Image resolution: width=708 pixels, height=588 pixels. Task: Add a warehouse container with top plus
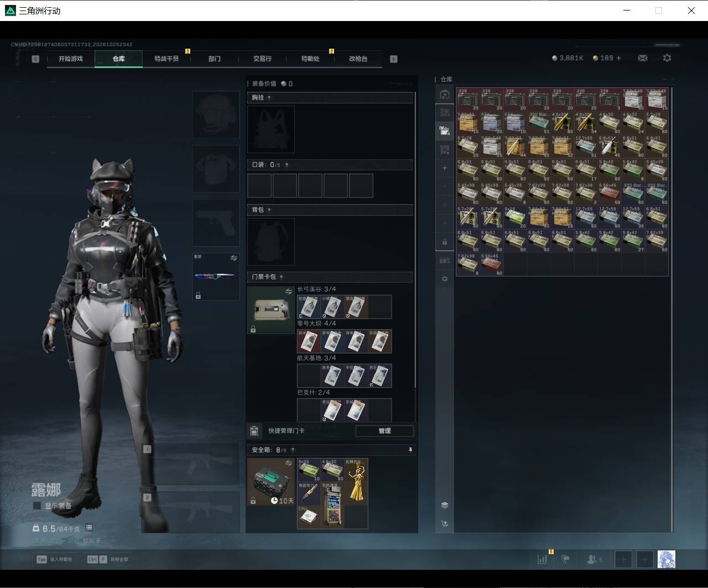pyautogui.click(x=445, y=168)
